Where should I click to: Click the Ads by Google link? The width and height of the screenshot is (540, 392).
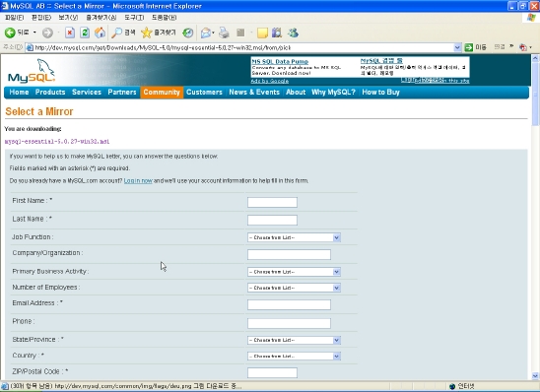270,81
